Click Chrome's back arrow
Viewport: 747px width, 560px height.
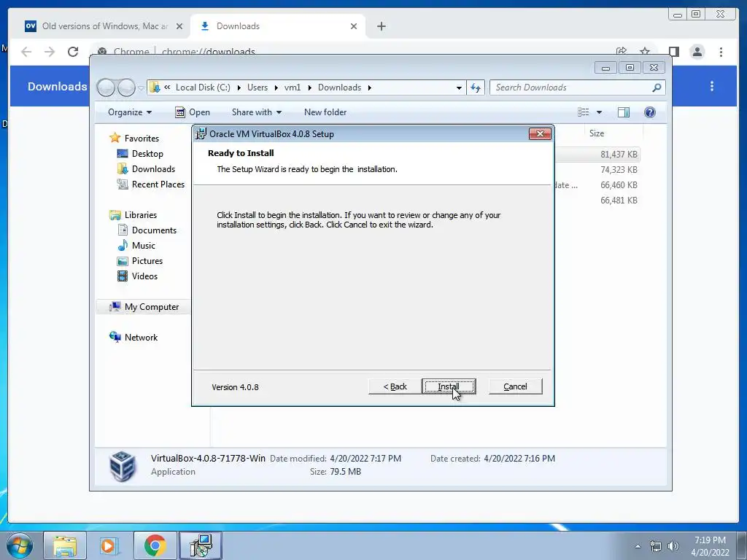[x=26, y=52]
